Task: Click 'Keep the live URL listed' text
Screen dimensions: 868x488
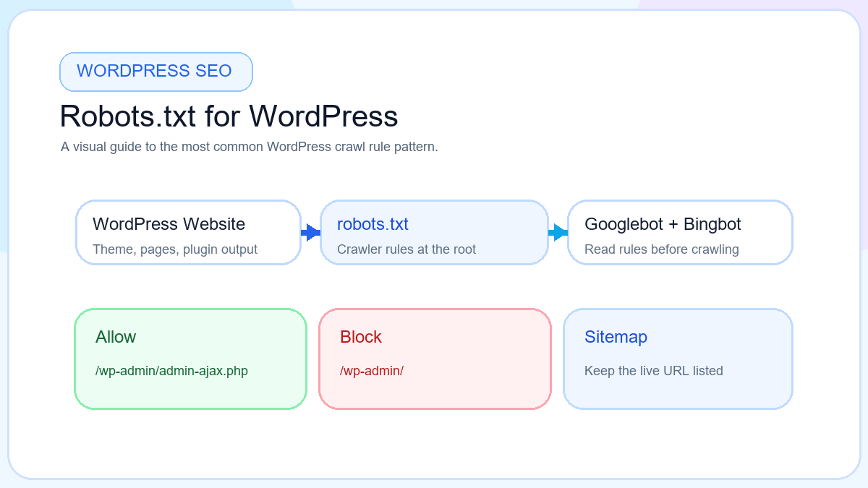Action: click(654, 371)
